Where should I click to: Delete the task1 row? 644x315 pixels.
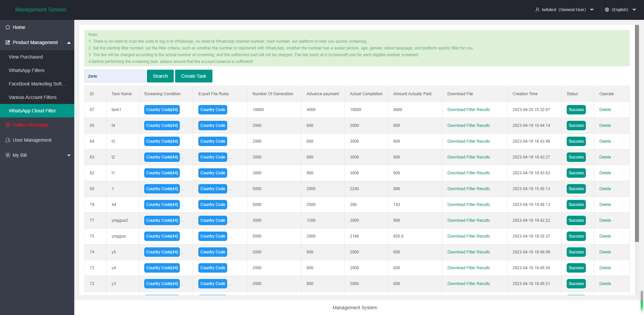coord(605,110)
